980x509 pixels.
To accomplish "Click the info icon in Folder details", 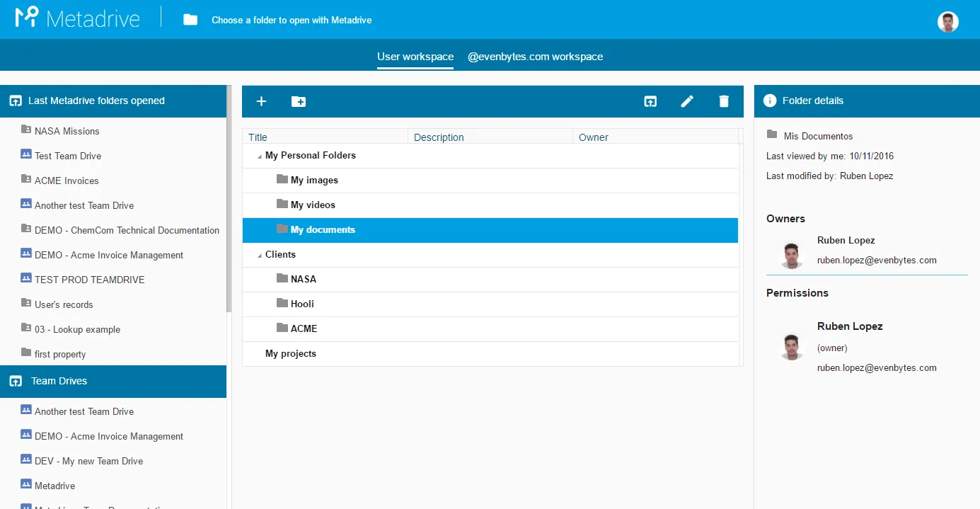I will click(770, 101).
